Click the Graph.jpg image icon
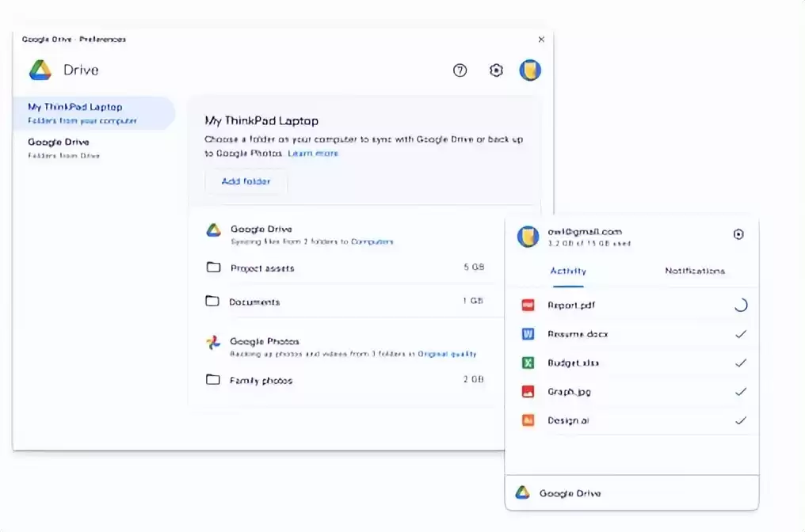 coord(528,392)
